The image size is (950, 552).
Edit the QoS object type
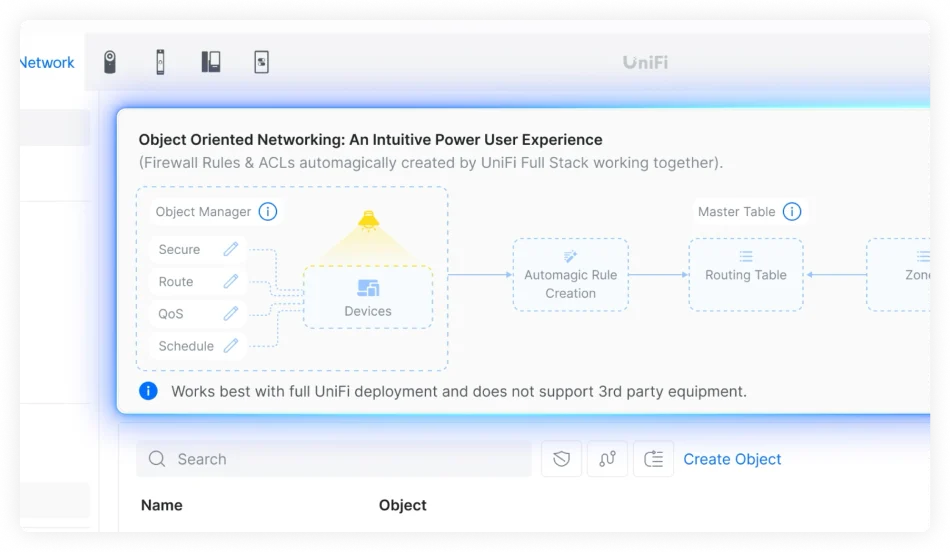[230, 313]
